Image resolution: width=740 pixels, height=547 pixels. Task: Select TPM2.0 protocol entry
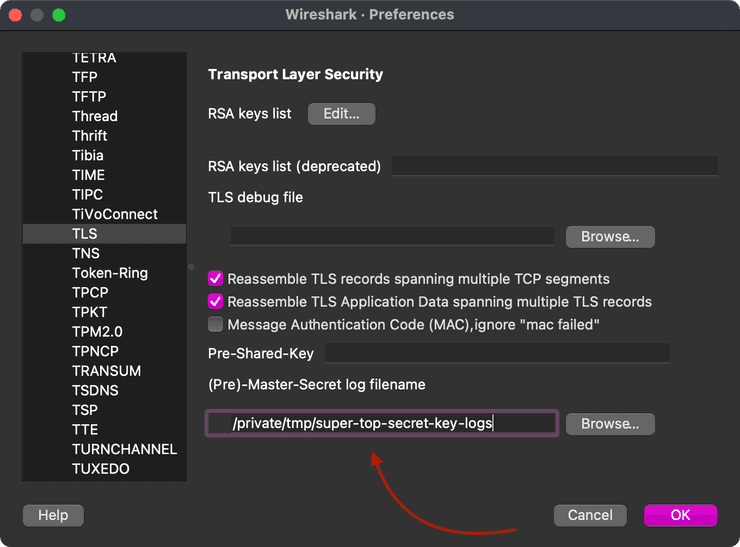pos(104,332)
